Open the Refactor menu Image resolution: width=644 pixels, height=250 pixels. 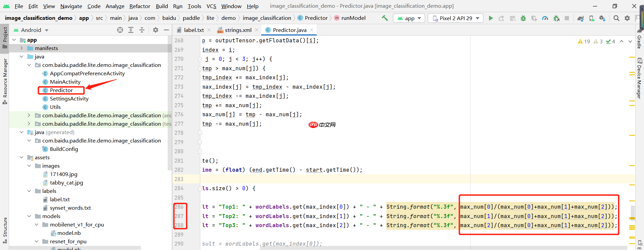[x=140, y=6]
